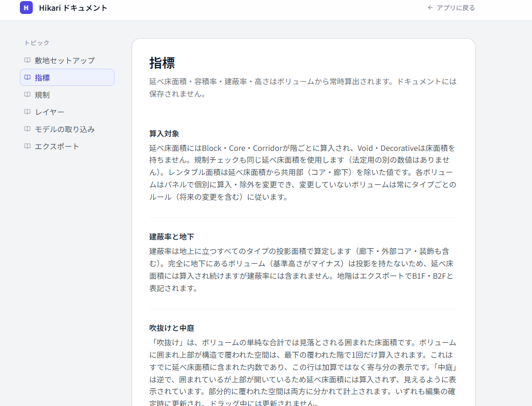
Task: Click the 建蔽率と地下 section heading
Action: 171,237
